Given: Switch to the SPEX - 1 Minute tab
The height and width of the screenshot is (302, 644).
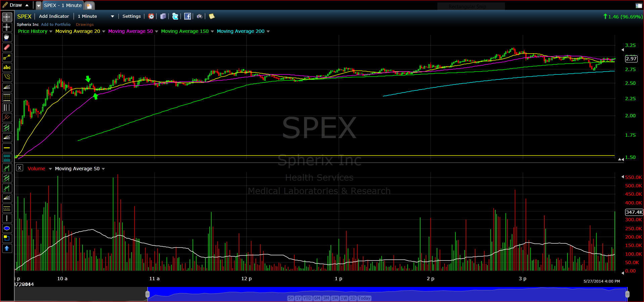Looking at the screenshot, I should point(63,5).
